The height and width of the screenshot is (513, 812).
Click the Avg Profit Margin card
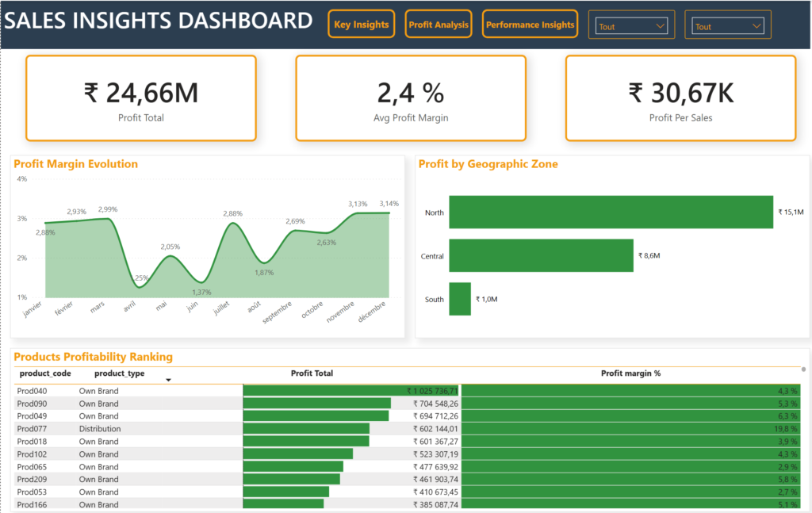click(x=410, y=98)
